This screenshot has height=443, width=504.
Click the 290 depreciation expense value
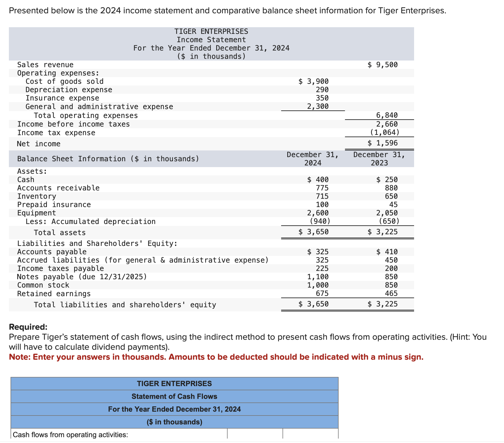(322, 90)
